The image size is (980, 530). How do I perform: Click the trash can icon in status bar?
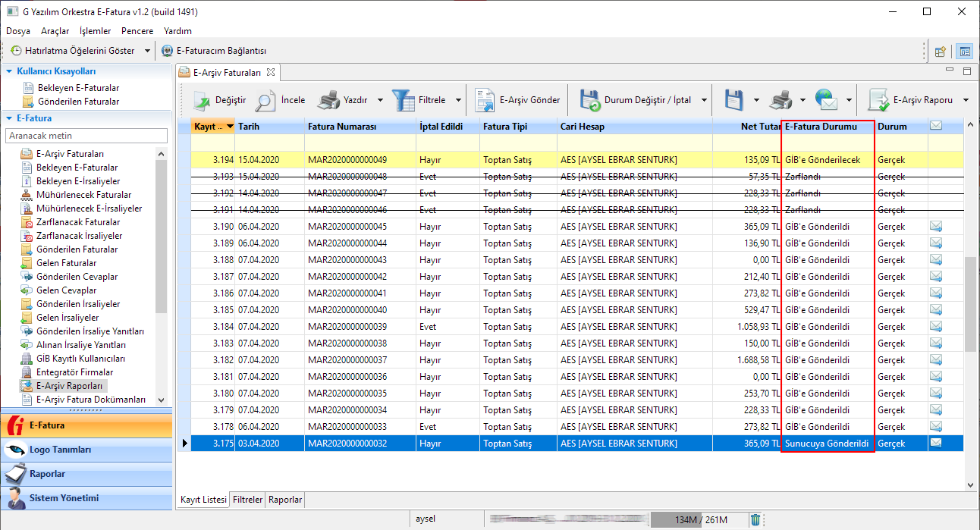coord(755,519)
